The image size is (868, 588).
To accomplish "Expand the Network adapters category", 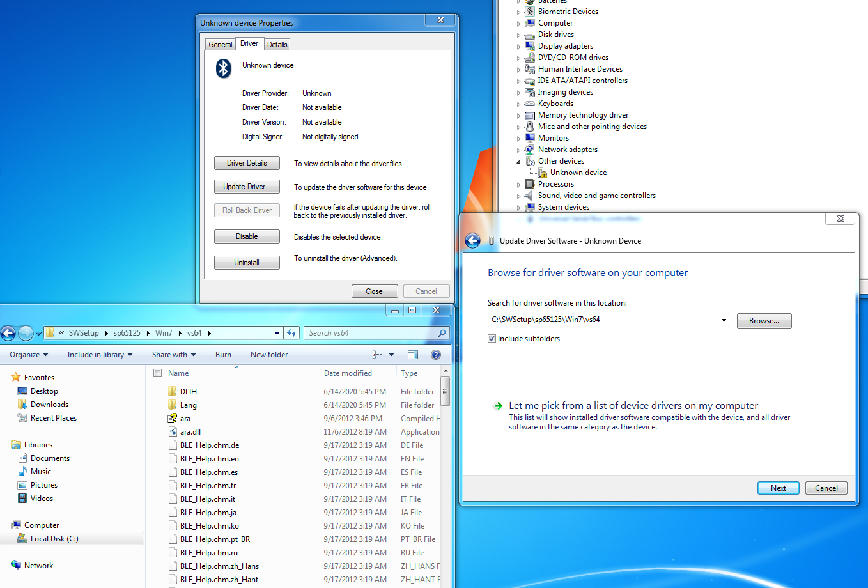I will [518, 150].
